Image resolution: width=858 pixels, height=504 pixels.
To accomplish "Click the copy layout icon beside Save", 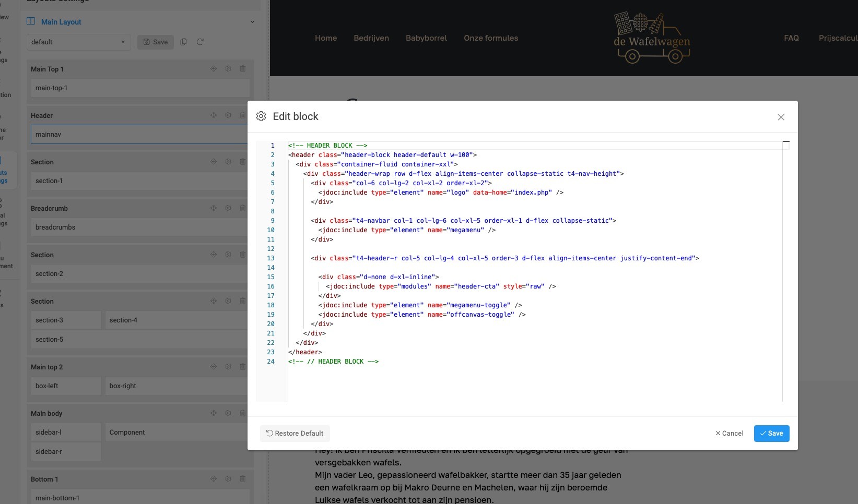I will [x=183, y=42].
